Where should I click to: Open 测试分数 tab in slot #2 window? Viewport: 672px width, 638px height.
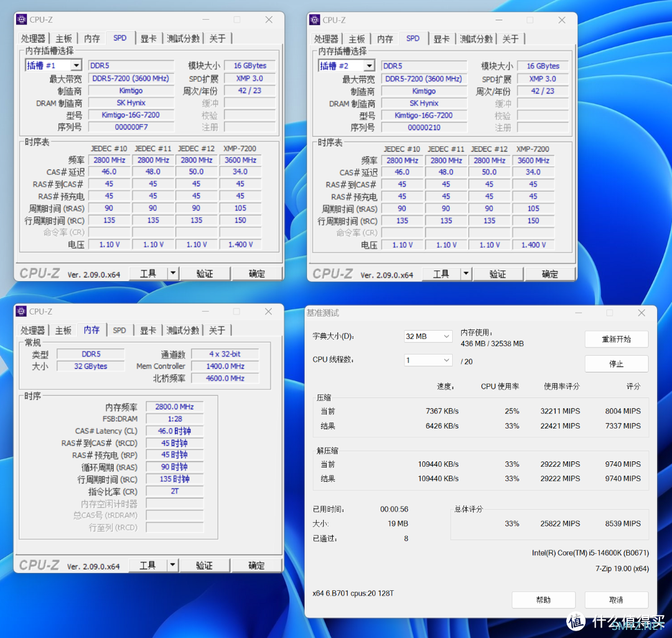pos(476,39)
